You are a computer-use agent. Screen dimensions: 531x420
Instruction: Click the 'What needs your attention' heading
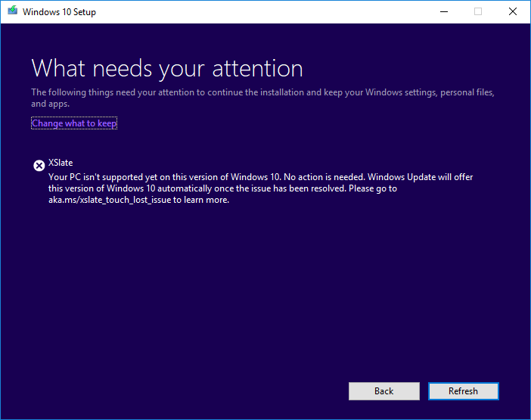pyautogui.click(x=167, y=69)
